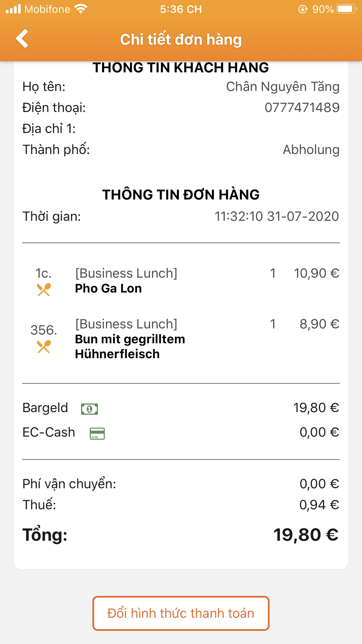362x644 pixels.
Task: Tap the order time 11:32:10 31-07-2020
Action: (277, 216)
